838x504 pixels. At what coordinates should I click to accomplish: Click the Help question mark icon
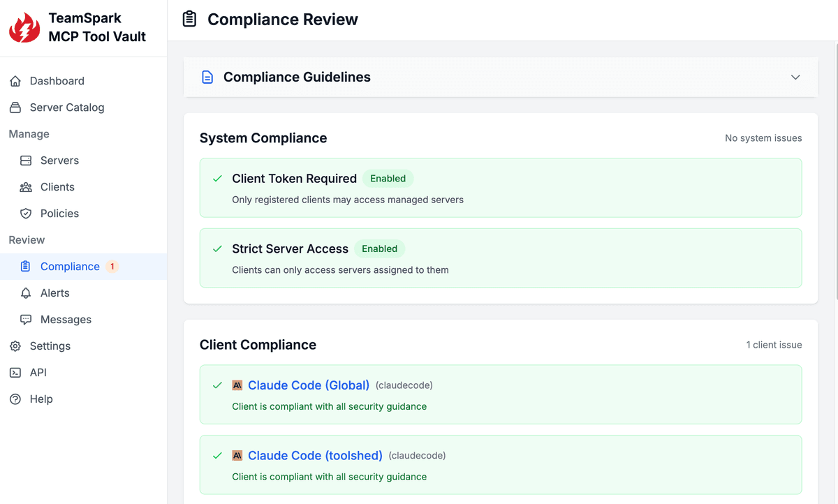[15, 399]
